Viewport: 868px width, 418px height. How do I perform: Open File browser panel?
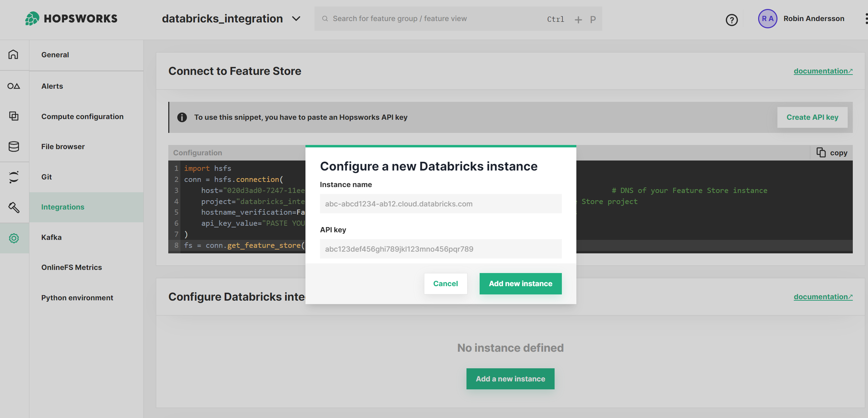click(x=63, y=146)
